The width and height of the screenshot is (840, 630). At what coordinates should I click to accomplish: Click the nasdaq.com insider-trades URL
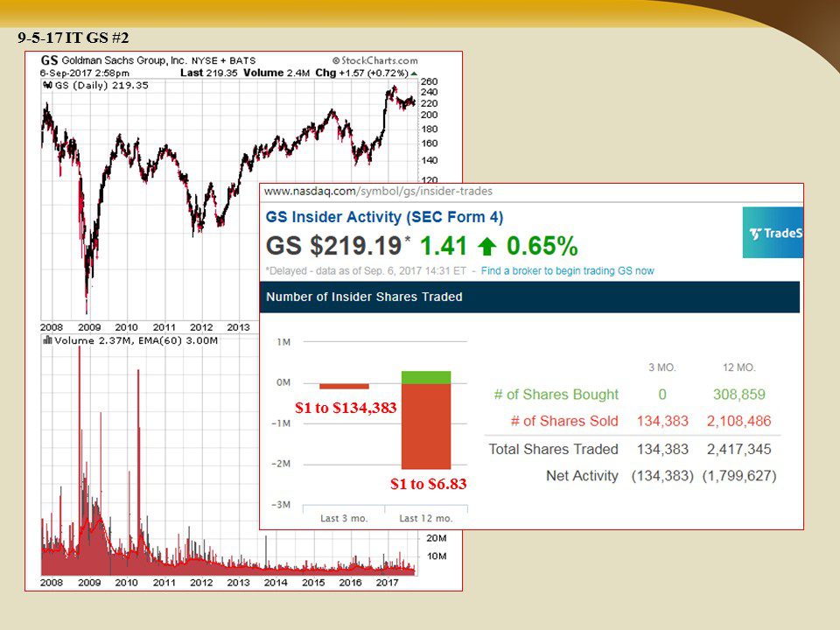click(x=378, y=192)
